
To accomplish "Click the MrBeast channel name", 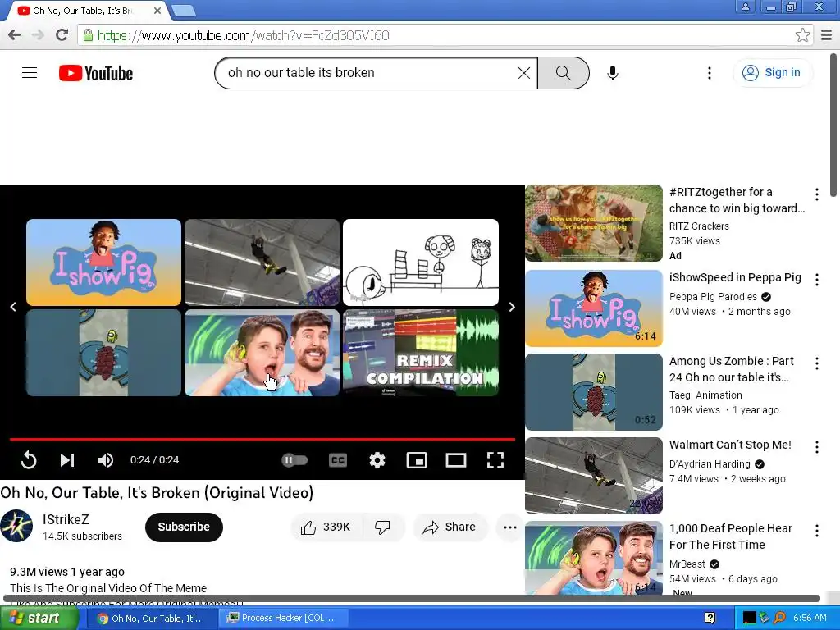I will (687, 564).
